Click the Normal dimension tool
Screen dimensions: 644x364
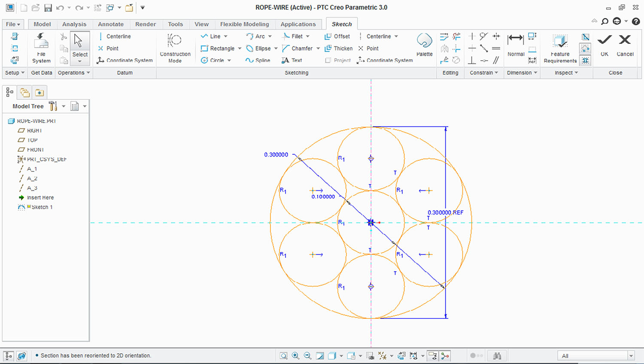tap(516, 45)
